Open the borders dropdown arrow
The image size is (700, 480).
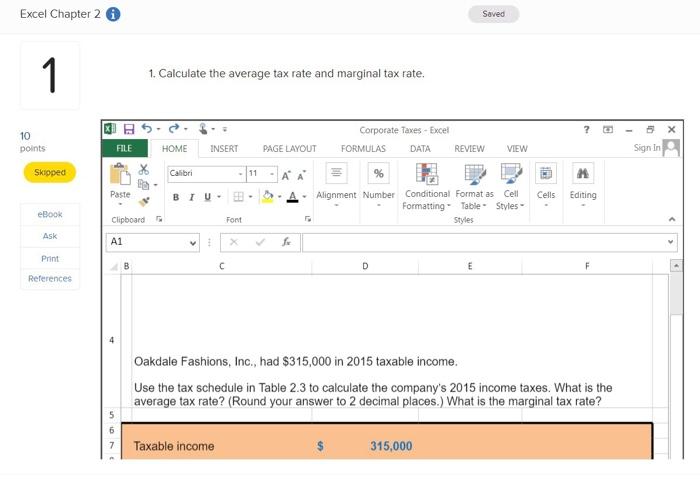click(x=250, y=197)
